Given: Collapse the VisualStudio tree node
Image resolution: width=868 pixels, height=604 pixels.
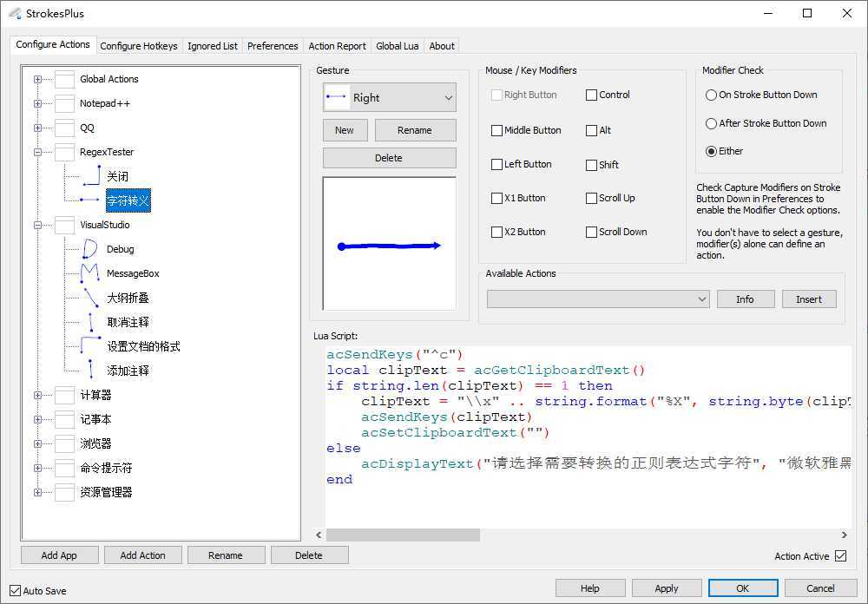Looking at the screenshot, I should 37,225.
